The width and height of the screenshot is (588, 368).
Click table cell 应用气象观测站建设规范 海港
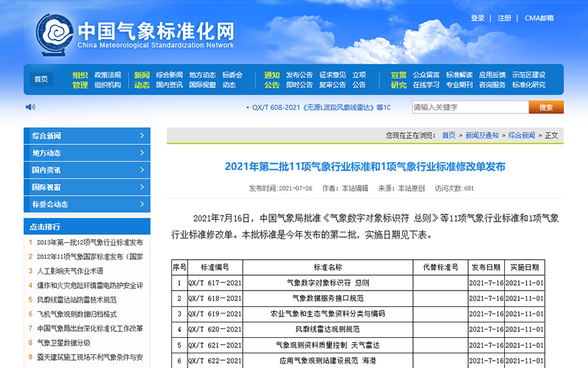tap(328, 361)
